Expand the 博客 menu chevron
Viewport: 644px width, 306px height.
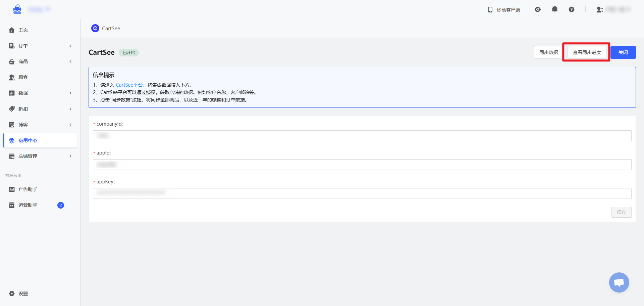click(70, 125)
